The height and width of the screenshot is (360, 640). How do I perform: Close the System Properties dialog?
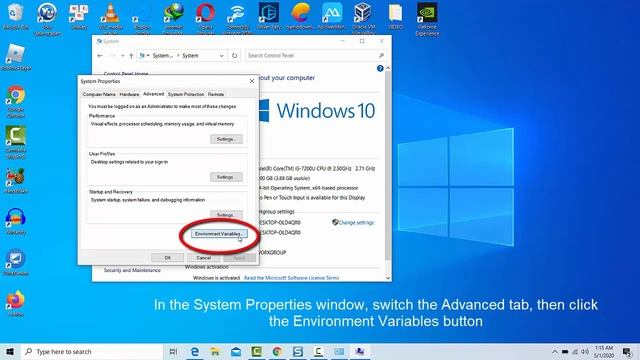coord(252,81)
